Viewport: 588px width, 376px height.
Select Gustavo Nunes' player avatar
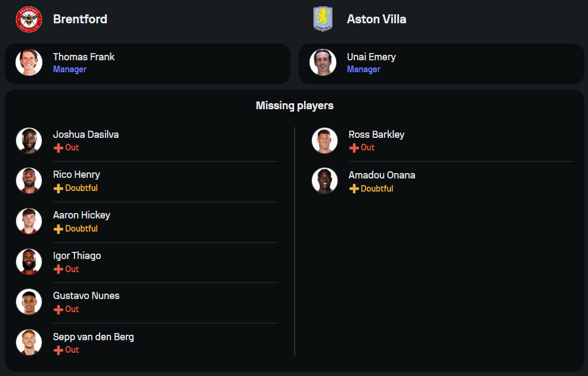[29, 302]
